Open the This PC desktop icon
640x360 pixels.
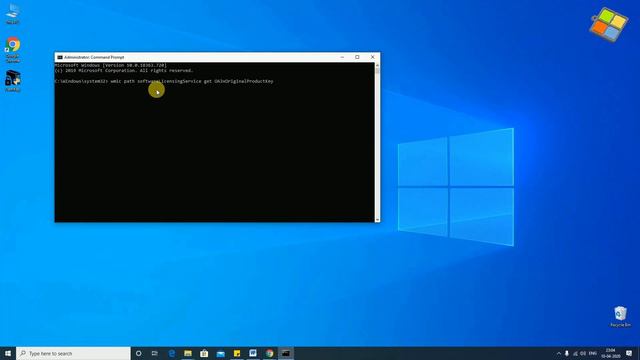point(13,13)
